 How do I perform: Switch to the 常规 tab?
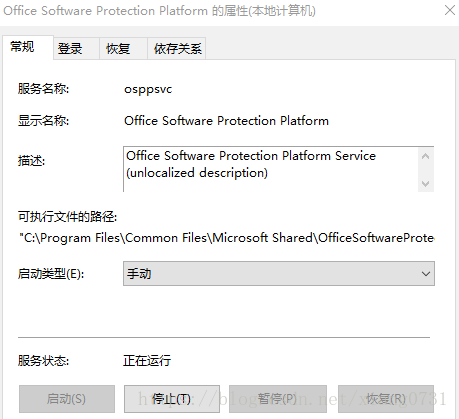pyautogui.click(x=28, y=47)
